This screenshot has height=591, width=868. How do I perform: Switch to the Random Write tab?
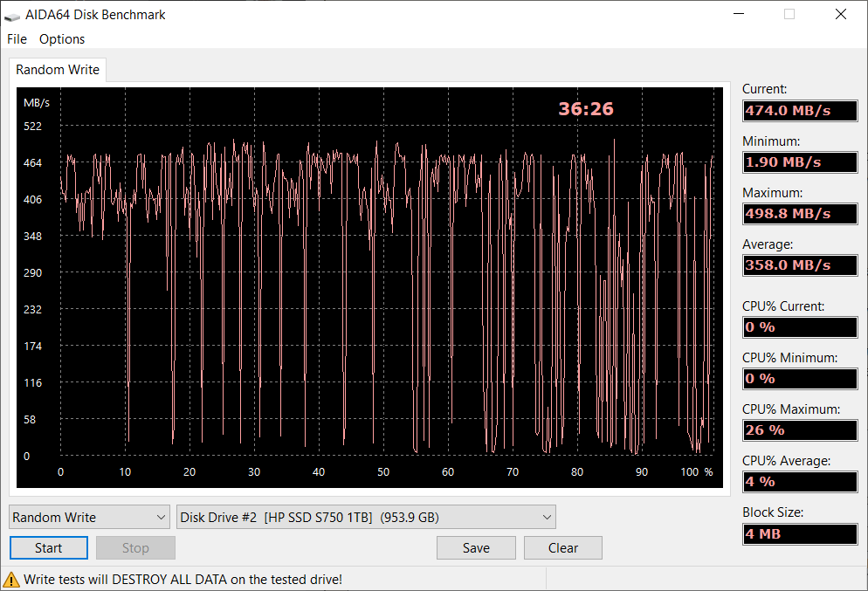tap(58, 70)
